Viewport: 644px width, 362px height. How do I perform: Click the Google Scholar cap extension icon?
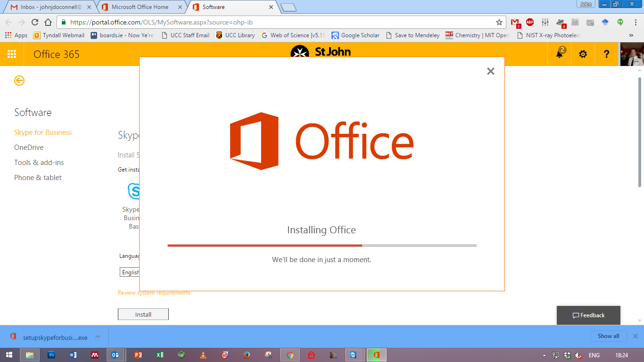(x=605, y=22)
